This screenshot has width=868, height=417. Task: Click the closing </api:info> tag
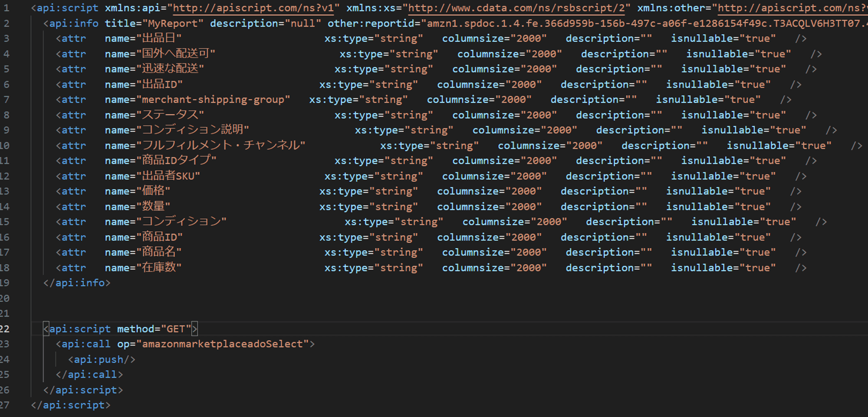coord(77,283)
